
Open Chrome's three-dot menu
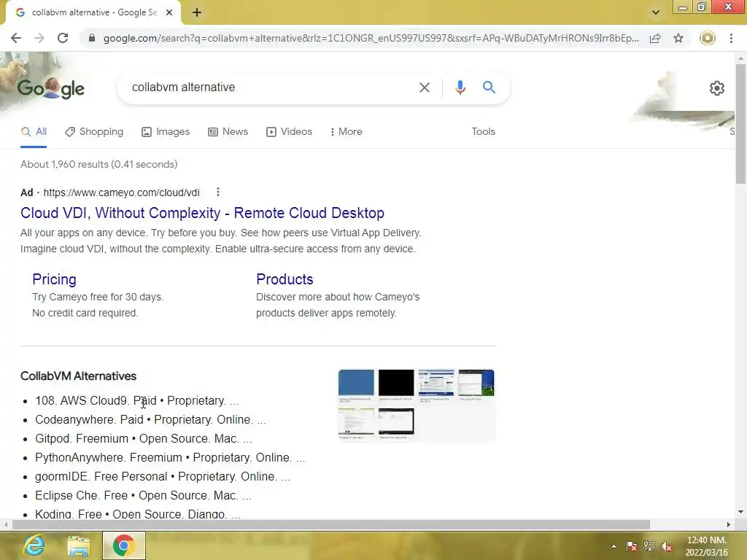pyautogui.click(x=731, y=38)
